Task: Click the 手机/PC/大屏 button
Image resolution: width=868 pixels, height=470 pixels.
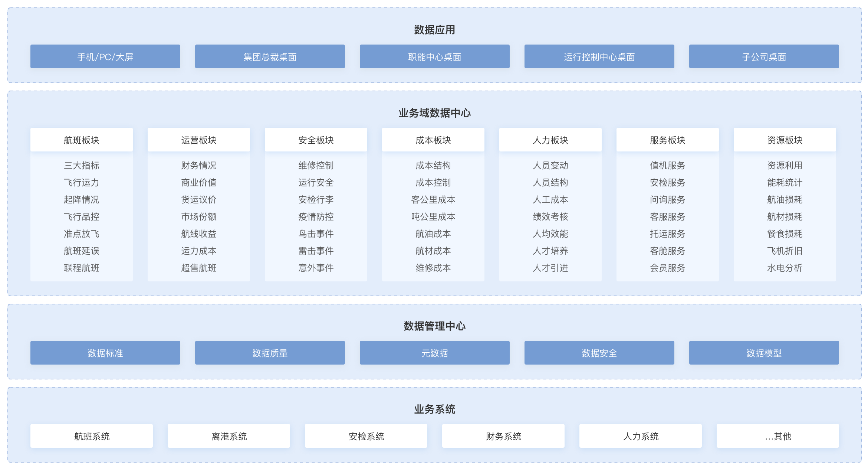Action: coord(105,56)
